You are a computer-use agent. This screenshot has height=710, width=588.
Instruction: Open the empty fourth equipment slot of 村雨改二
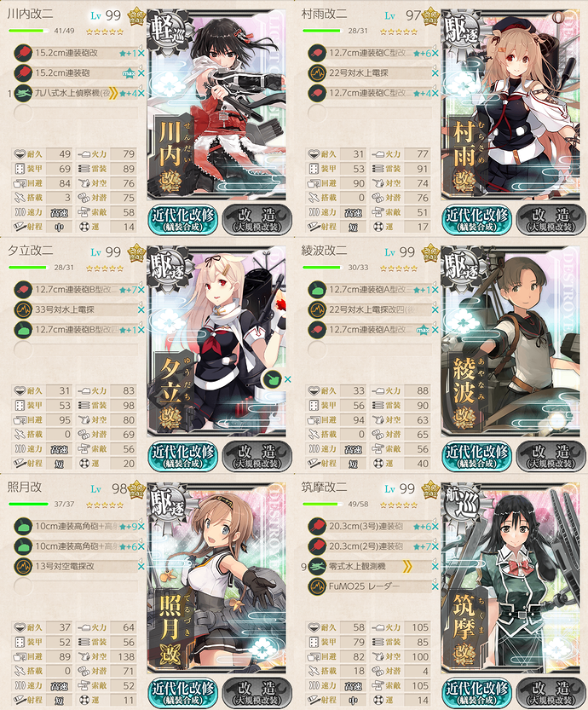tap(371, 113)
